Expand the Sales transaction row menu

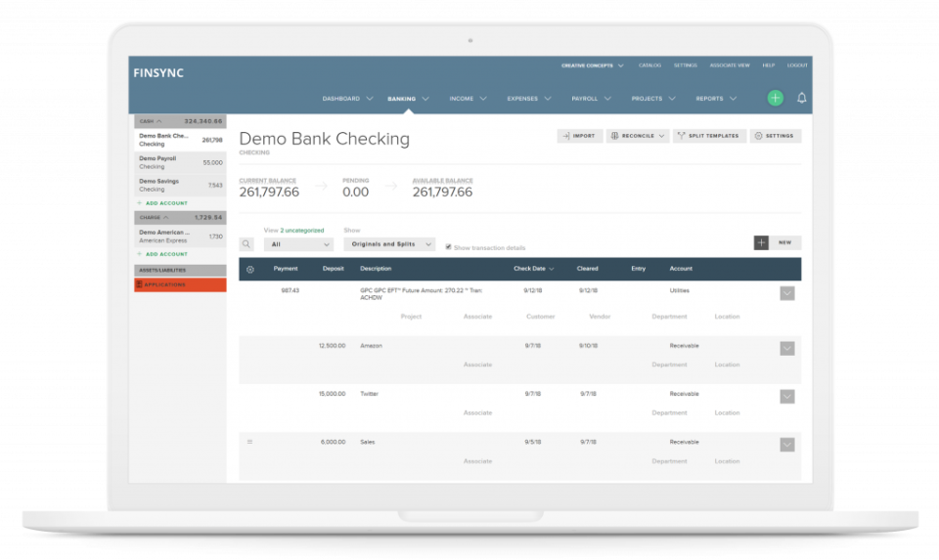coord(786,445)
